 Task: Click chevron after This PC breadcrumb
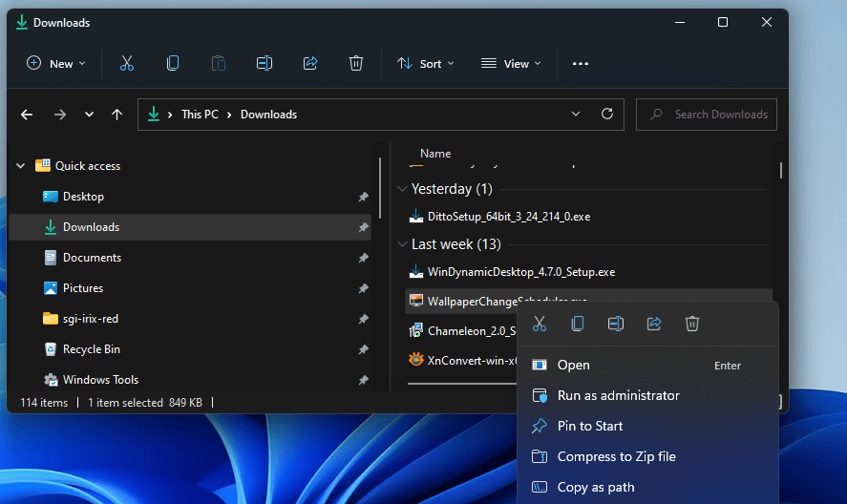[229, 115]
